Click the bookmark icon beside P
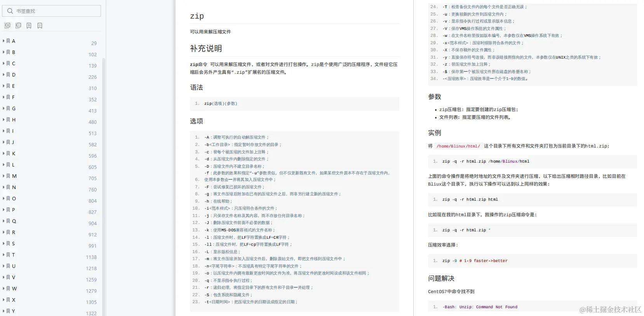Viewport: 644px width, 316px height. pyautogui.click(x=8, y=210)
